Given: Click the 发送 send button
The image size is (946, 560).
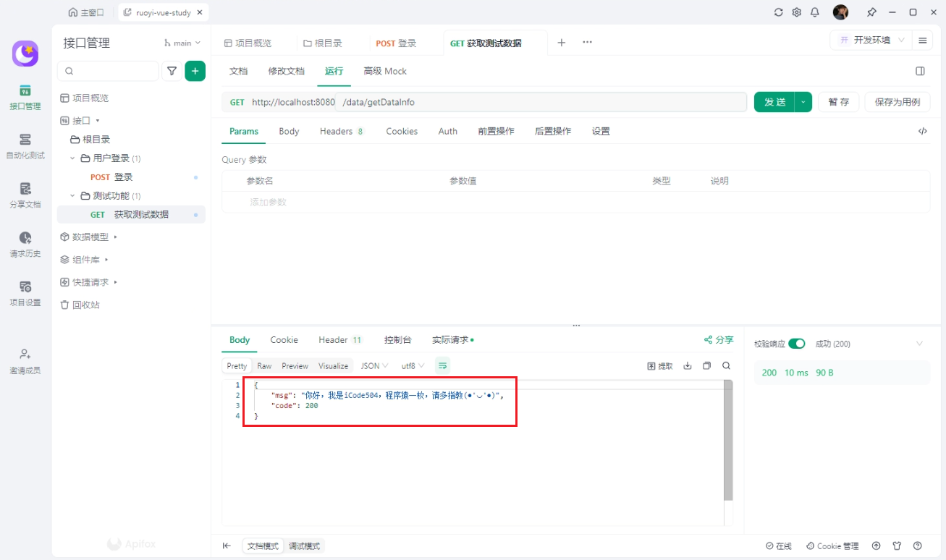Looking at the screenshot, I should tap(774, 102).
